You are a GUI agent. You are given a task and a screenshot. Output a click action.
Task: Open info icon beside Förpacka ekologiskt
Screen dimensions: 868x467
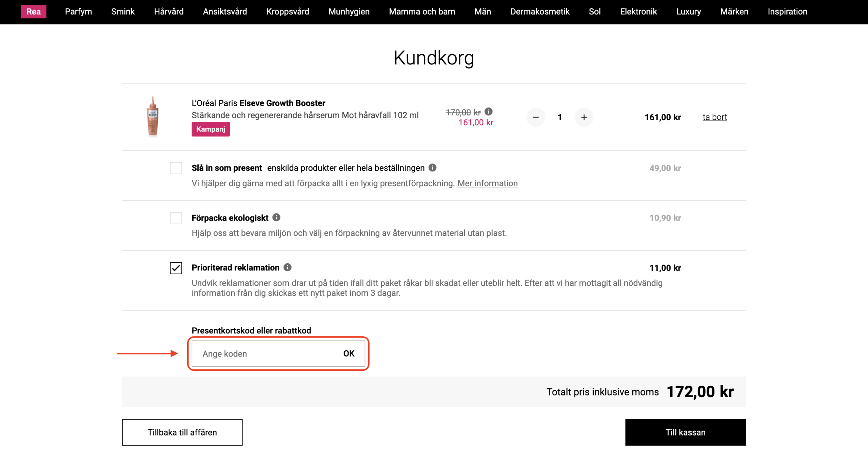pyautogui.click(x=276, y=217)
